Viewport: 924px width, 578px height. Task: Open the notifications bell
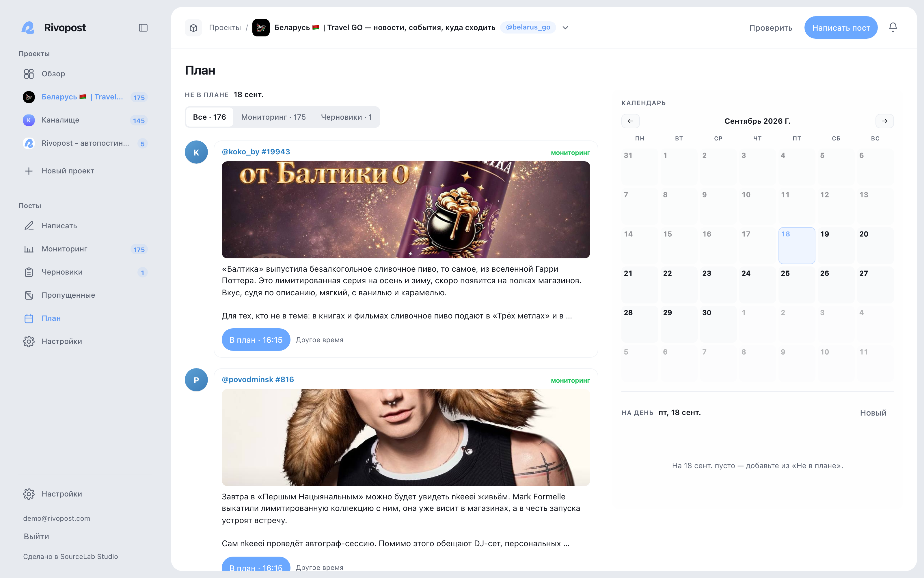(893, 27)
